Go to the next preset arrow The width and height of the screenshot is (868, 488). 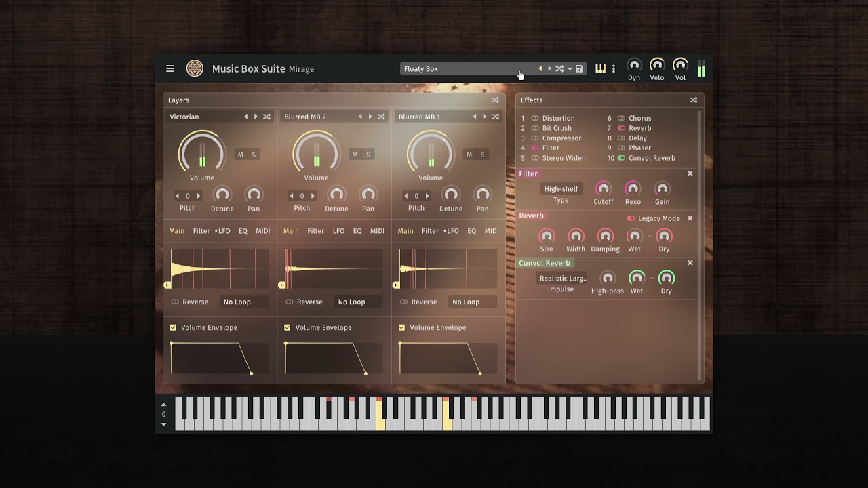point(549,68)
